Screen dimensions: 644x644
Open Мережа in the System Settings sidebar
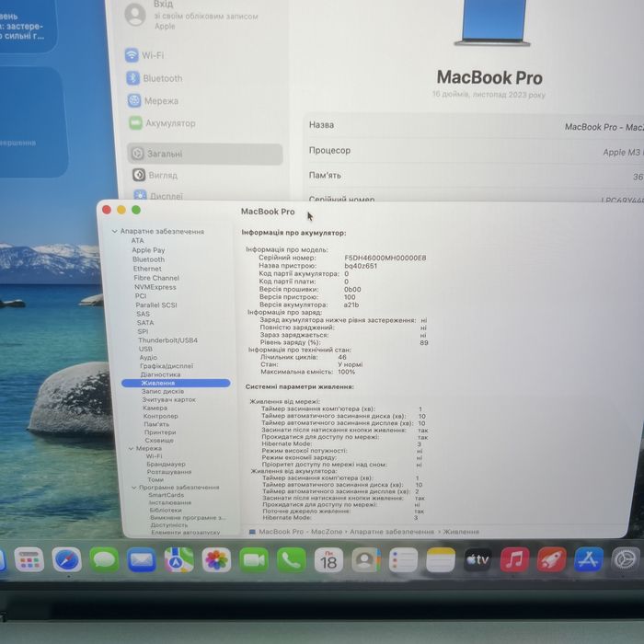coord(153,100)
